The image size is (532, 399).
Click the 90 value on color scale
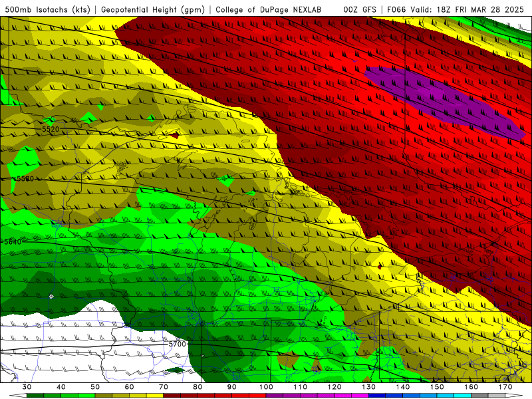click(x=231, y=387)
